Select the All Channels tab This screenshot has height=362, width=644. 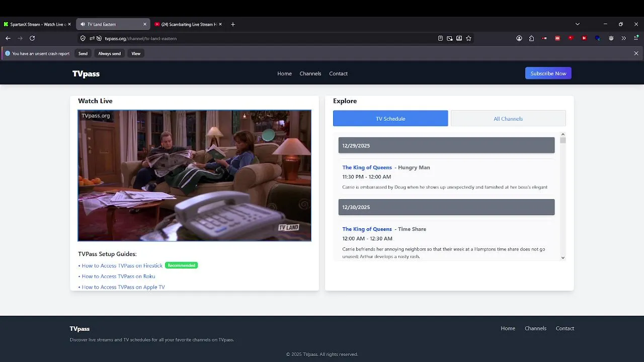[x=508, y=119]
